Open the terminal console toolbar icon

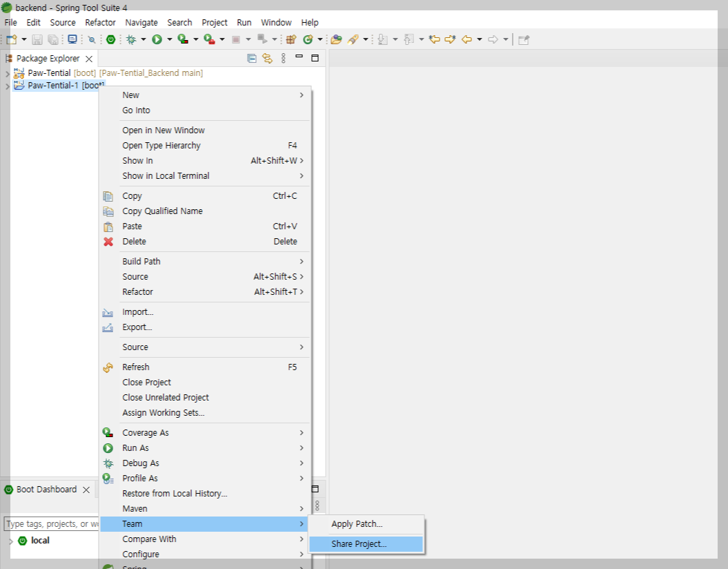pos(72,40)
